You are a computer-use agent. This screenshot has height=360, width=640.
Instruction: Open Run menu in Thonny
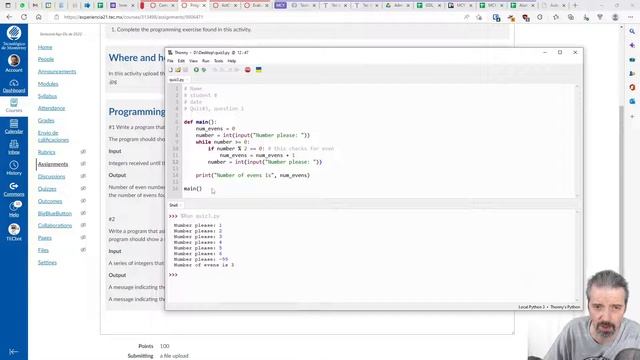[206, 61]
